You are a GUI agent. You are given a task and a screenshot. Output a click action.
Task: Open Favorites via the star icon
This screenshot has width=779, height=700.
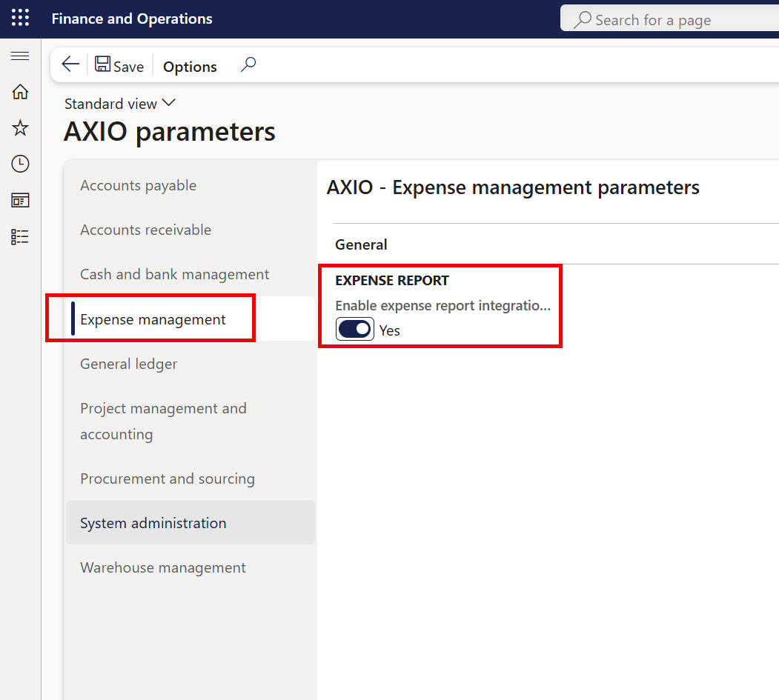20,127
